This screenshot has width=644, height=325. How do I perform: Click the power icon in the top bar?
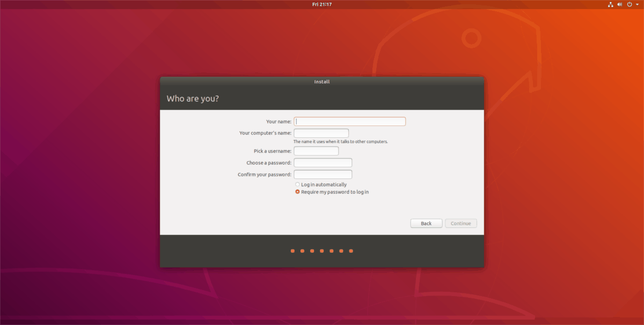point(629,4)
